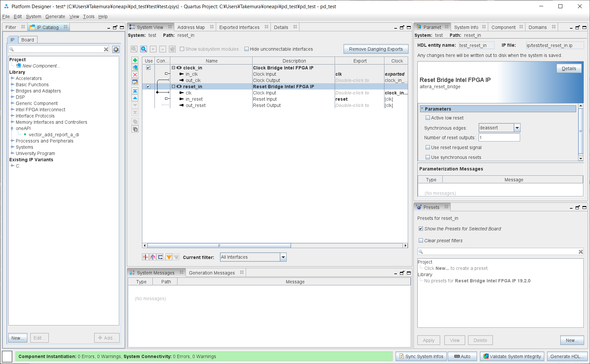The width and height of the screenshot is (590, 364).
Task: Click the in_clk connection port symbol
Action: click(182, 74)
